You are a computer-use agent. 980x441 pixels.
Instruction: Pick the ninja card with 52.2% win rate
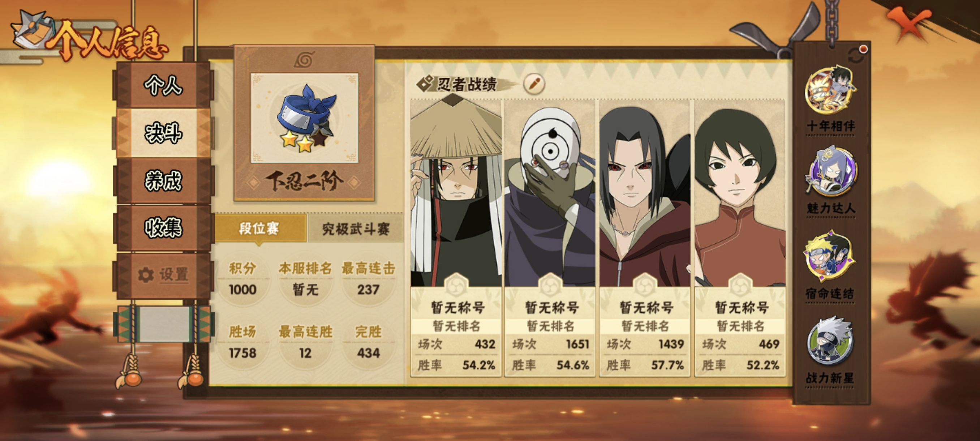click(740, 238)
